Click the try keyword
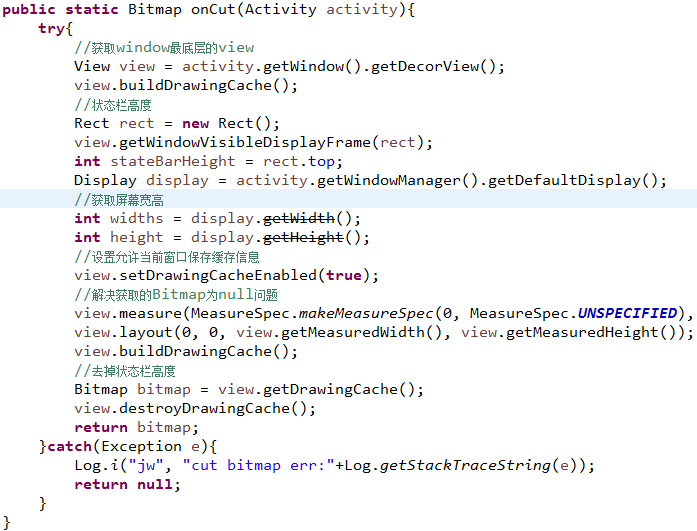Image resolution: width=697 pixels, height=531 pixels. click(52, 28)
